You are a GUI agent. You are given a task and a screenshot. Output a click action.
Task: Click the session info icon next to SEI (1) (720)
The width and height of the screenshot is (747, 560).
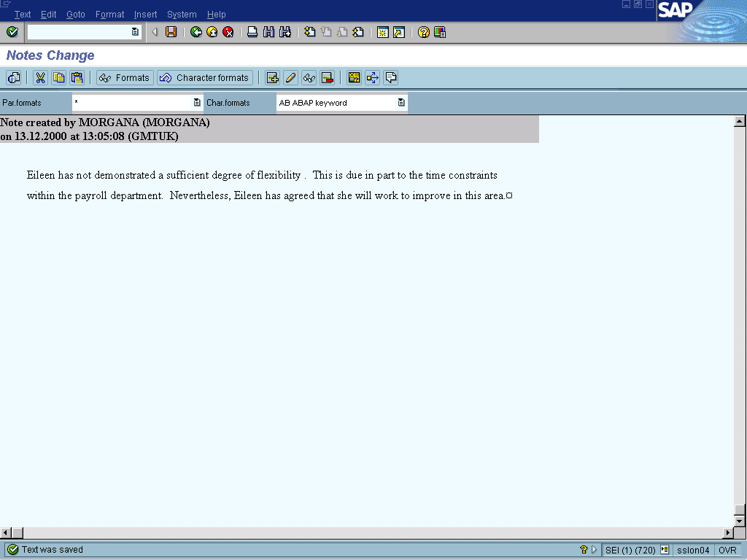[665, 550]
